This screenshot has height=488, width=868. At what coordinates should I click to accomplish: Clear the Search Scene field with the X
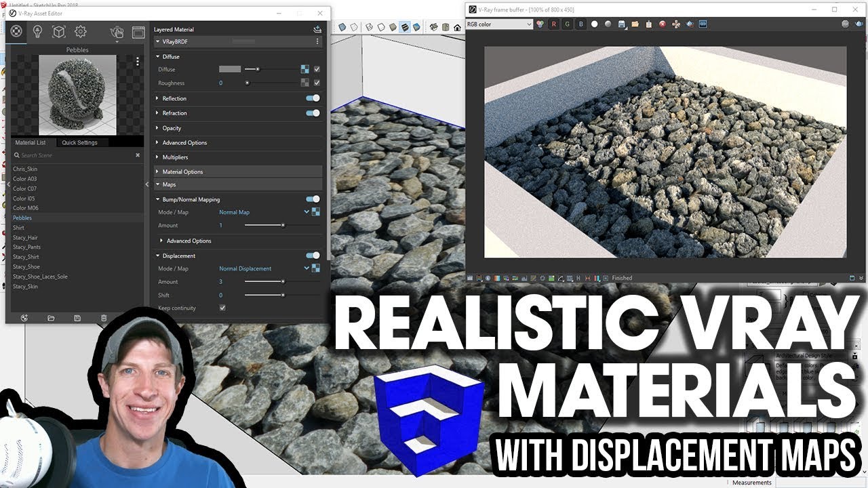(x=138, y=155)
